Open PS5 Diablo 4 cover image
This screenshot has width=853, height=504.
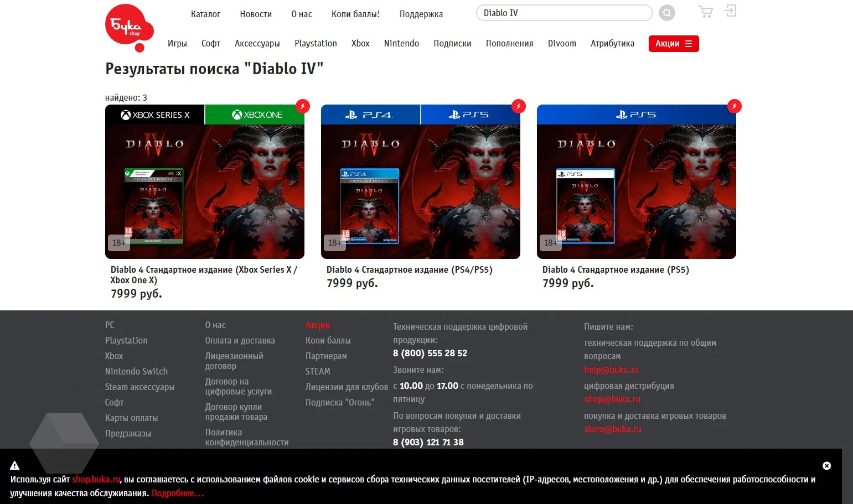pos(637,181)
